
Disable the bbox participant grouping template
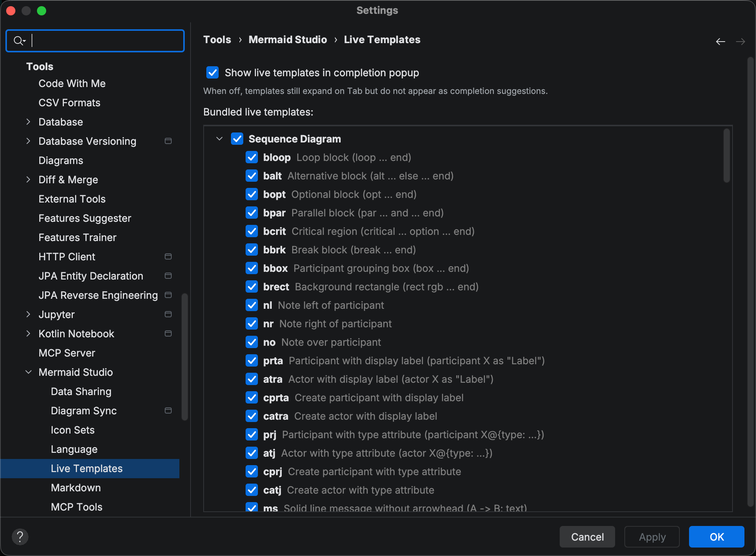pos(252,268)
